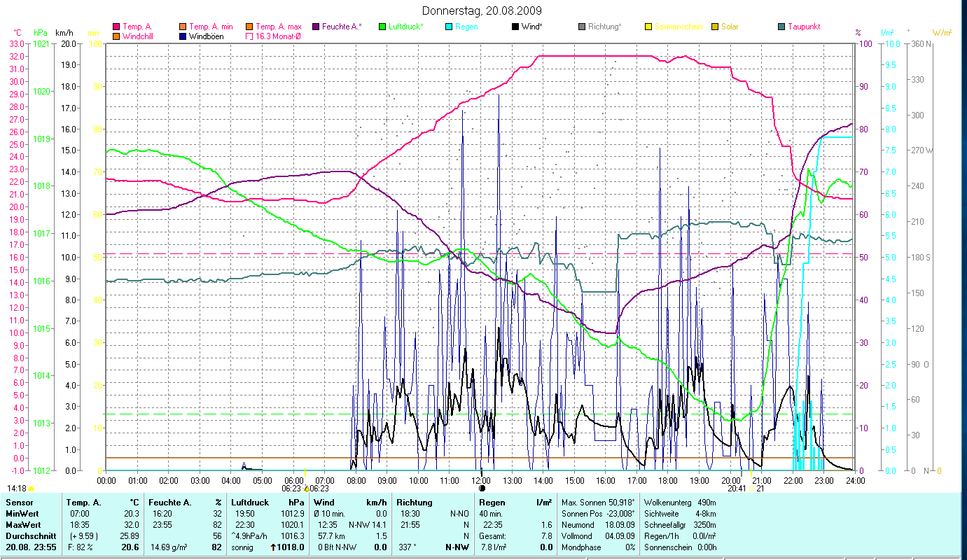The width and height of the screenshot is (967, 560).
Task: Click the yellow sun icon beside 14:18
Action: click(32, 488)
